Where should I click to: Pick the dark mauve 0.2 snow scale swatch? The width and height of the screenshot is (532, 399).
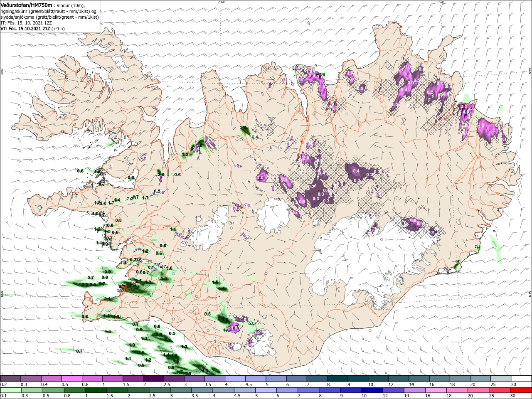pyautogui.click(x=10, y=379)
